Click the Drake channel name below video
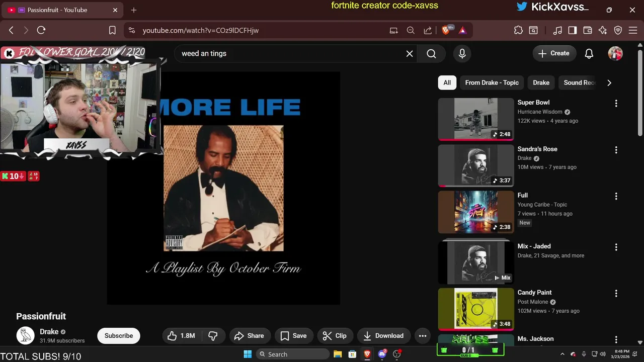Viewport: 644px width, 362px height. click(49, 332)
